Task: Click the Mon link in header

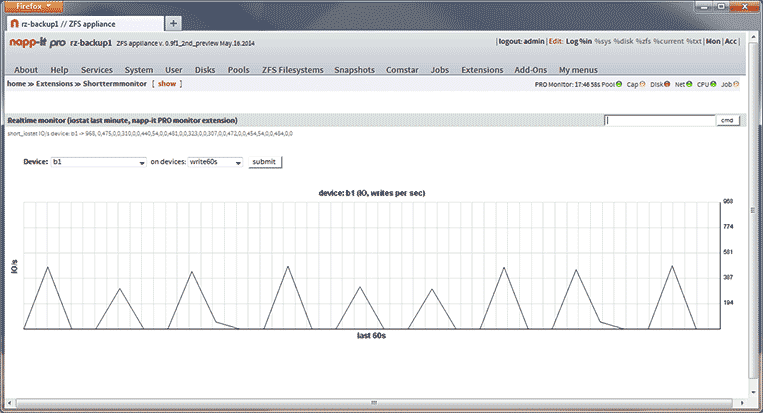Action: coord(713,41)
